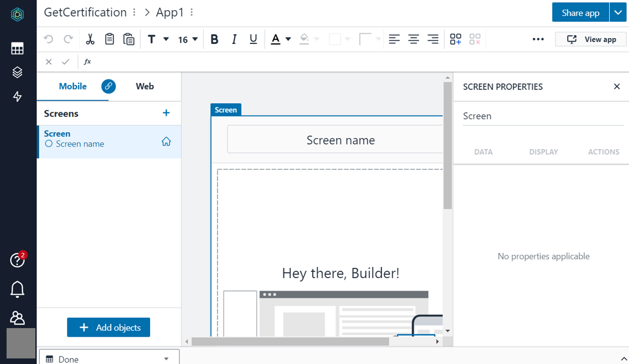Image resolution: width=629 pixels, height=364 pixels.
Task: Switch to the Web tab
Action: pos(145,86)
